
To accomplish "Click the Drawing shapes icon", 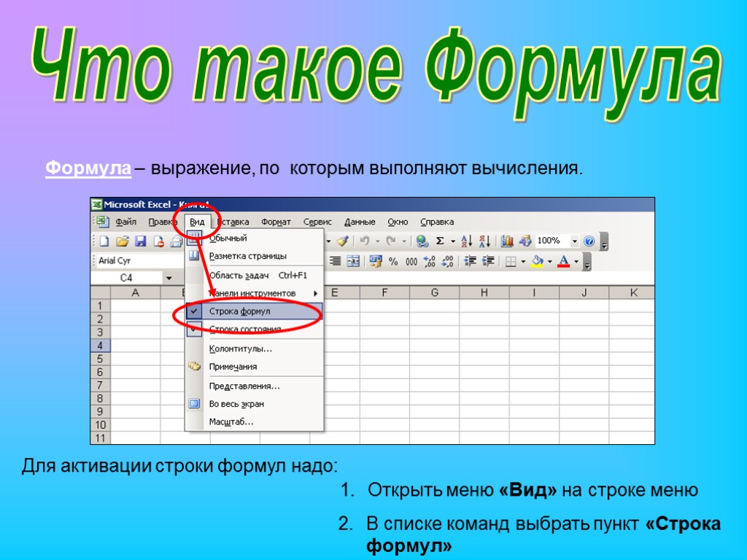I will click(525, 241).
